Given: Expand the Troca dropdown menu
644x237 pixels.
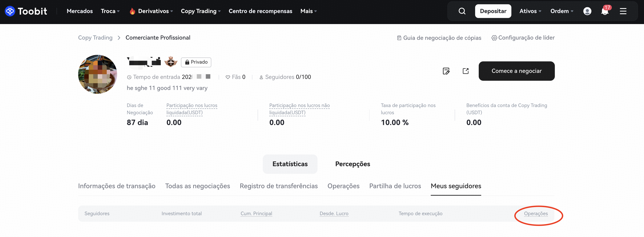Looking at the screenshot, I should 110,11.
